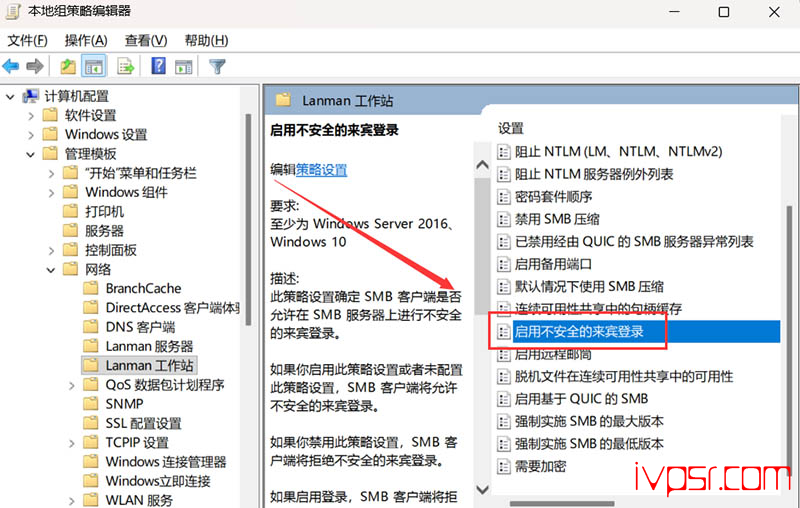800x508 pixels.
Task: Select the 启用不安全的来宾登录 policy setting
Action: click(x=578, y=331)
